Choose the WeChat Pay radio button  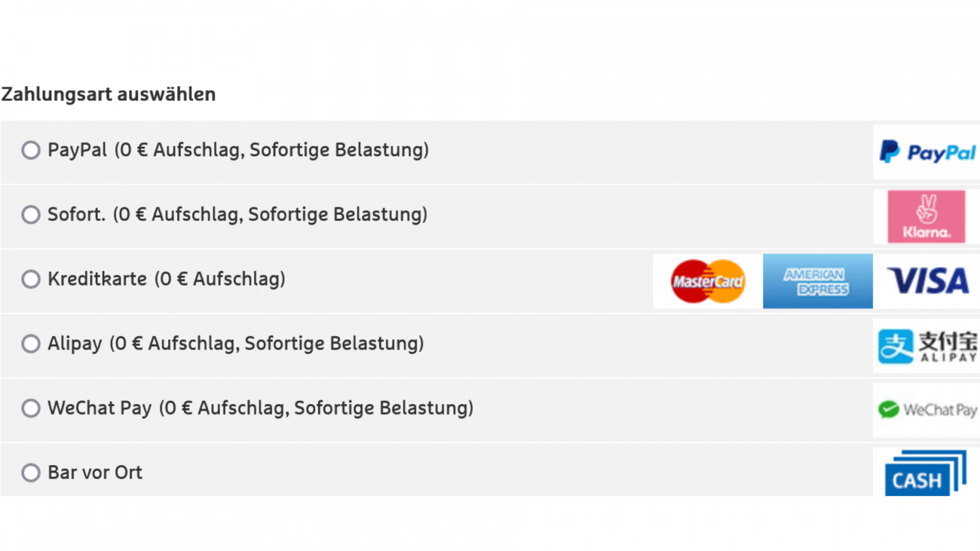pyautogui.click(x=31, y=408)
